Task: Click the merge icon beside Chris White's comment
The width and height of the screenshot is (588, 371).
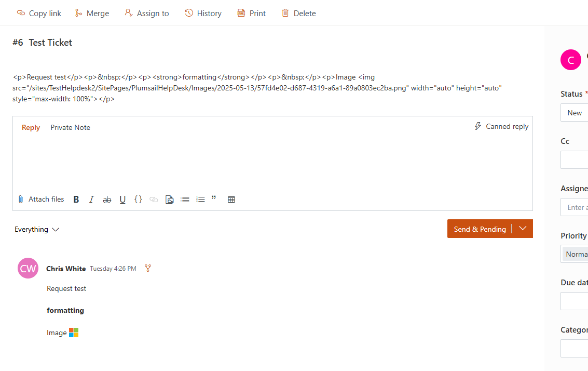Action: click(x=148, y=268)
